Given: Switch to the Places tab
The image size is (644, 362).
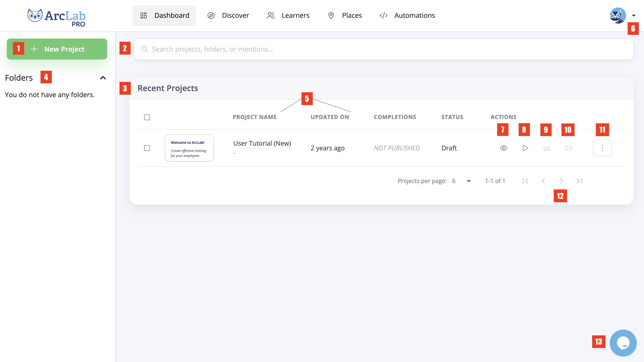Looking at the screenshot, I should [x=345, y=16].
